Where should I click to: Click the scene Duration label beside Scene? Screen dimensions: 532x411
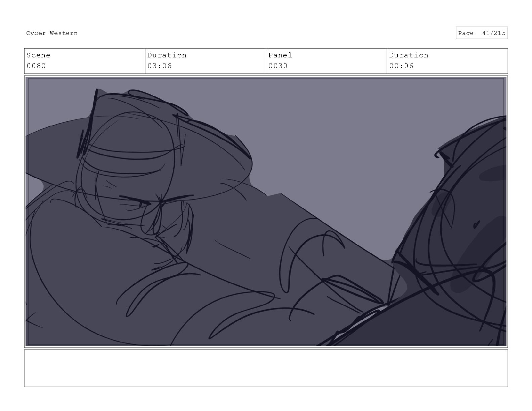(x=167, y=55)
